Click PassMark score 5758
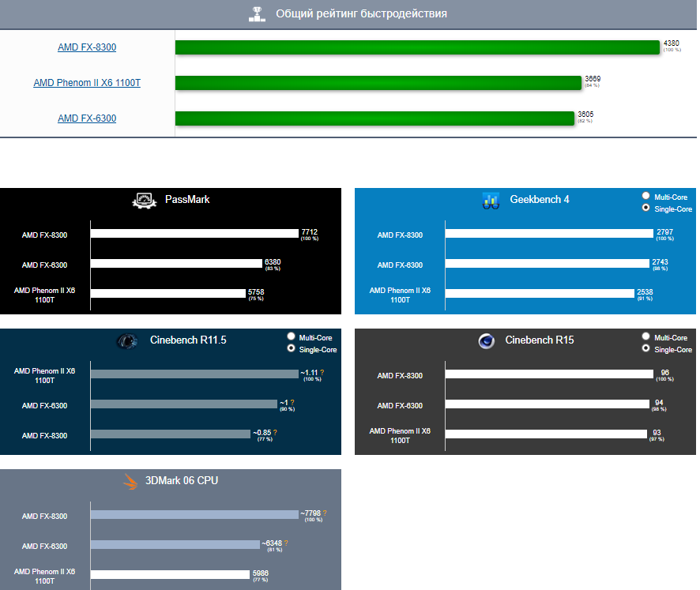700x590 pixels. [x=256, y=292]
